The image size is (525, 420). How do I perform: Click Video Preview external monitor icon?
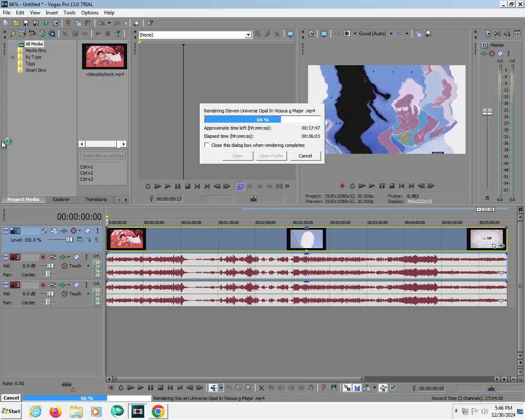click(324, 34)
